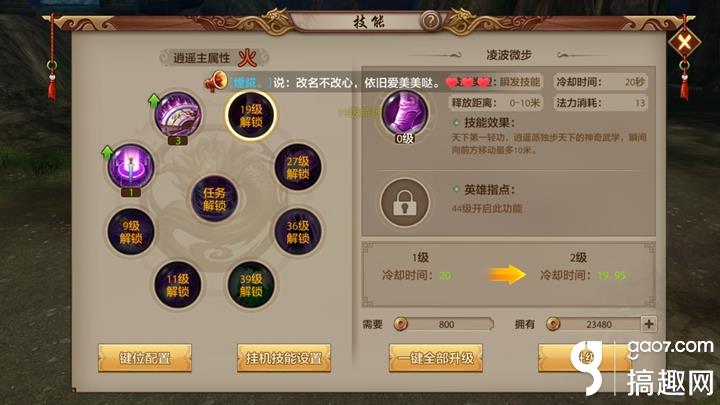Close the skill panel with X

click(684, 43)
